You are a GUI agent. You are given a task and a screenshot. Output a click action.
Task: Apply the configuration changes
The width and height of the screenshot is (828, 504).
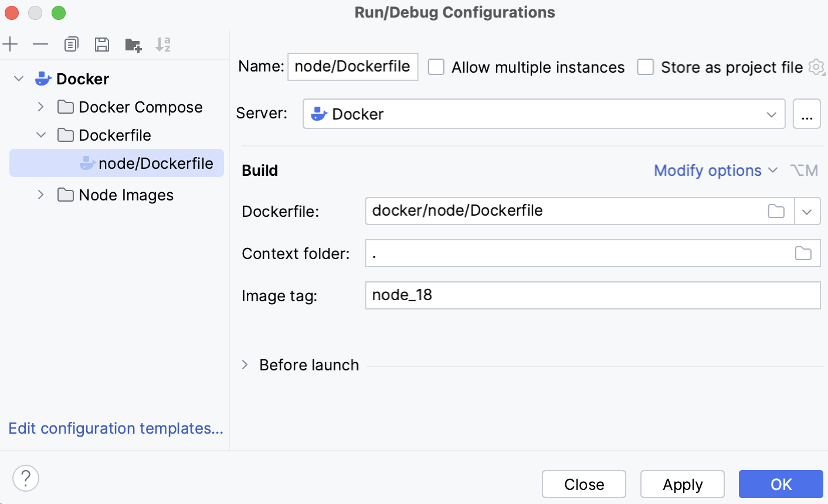[x=682, y=484]
